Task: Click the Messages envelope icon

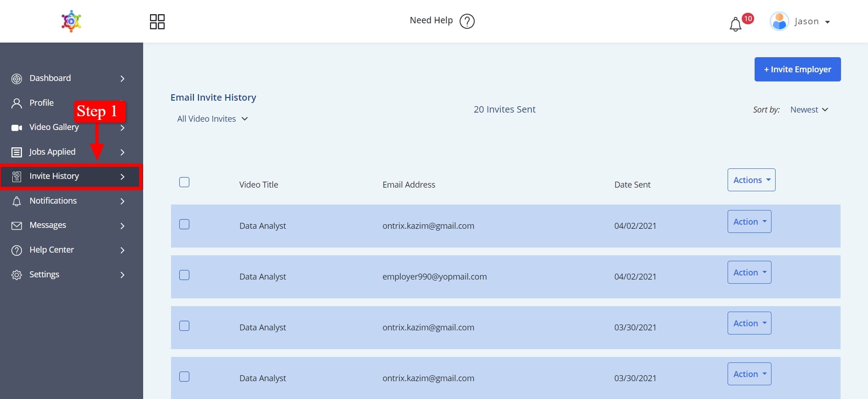Action: click(x=16, y=226)
